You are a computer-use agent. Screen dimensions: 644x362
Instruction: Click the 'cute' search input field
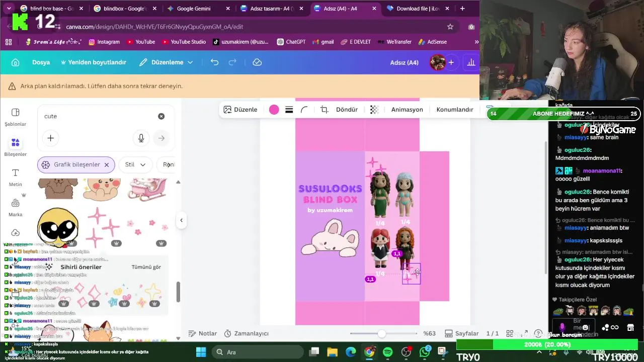point(98,116)
